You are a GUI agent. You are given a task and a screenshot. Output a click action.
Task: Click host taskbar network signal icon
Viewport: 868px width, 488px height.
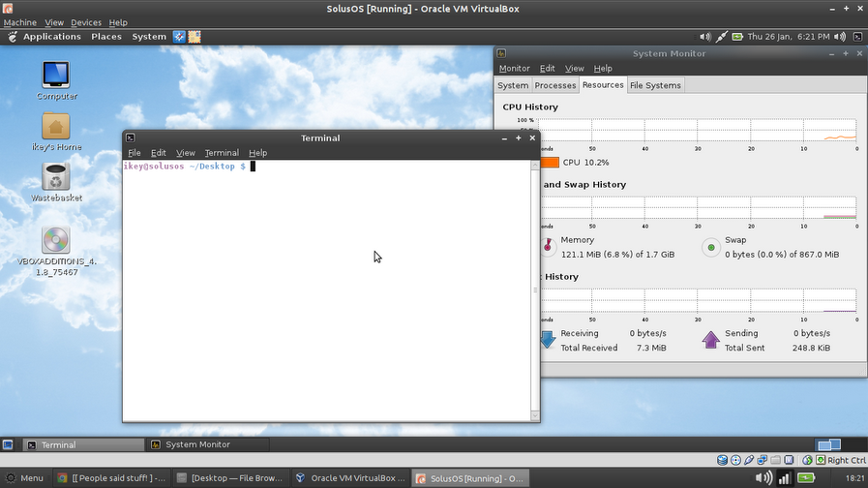785,478
